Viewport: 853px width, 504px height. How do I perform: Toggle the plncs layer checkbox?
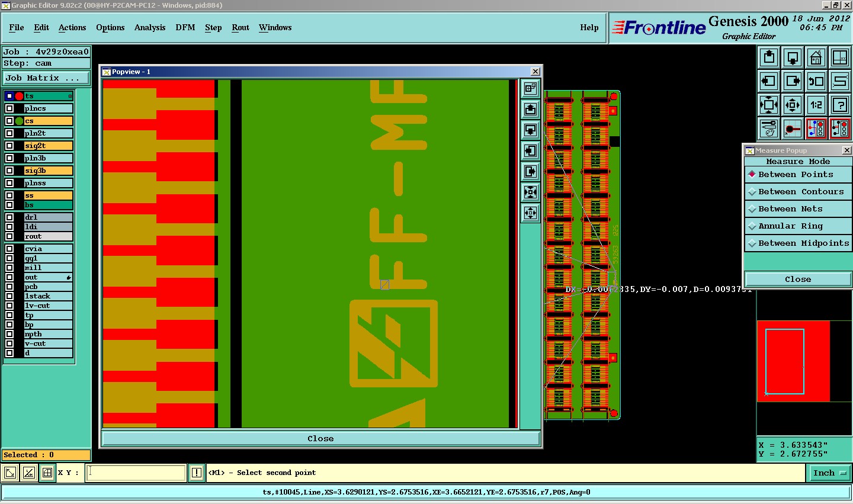pyautogui.click(x=9, y=108)
